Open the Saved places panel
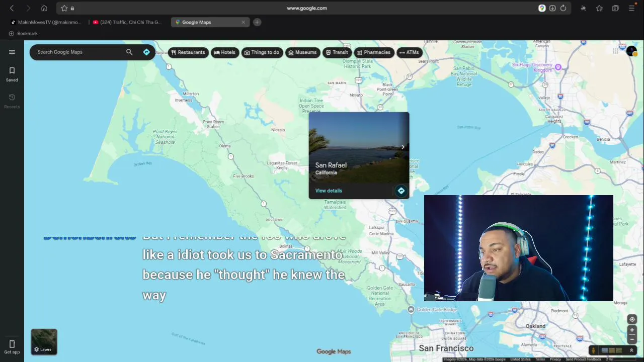Viewport: 644px width, 362px height. click(12, 74)
